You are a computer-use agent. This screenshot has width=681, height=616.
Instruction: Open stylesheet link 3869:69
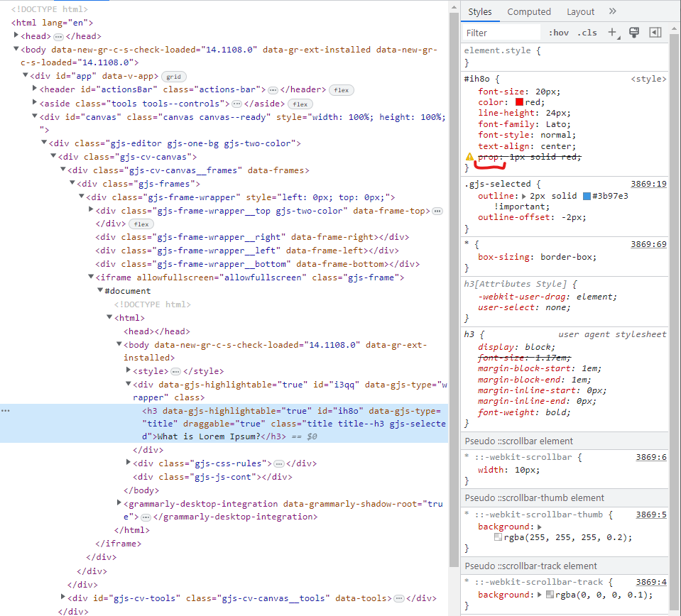(648, 243)
